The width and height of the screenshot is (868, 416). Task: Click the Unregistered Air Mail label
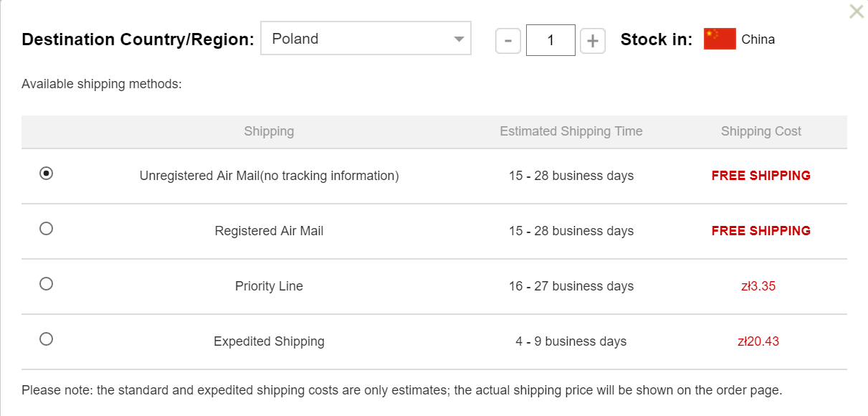coord(269,176)
